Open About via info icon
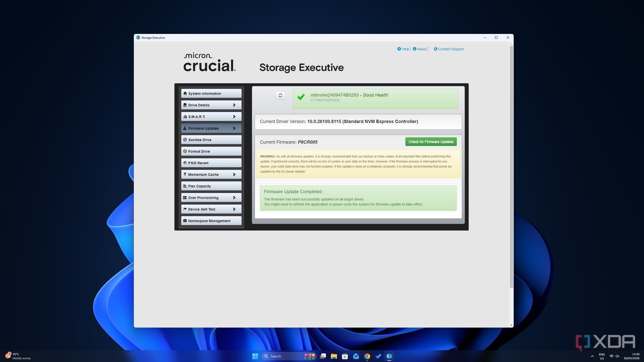This screenshot has height=362, width=644. [414, 49]
